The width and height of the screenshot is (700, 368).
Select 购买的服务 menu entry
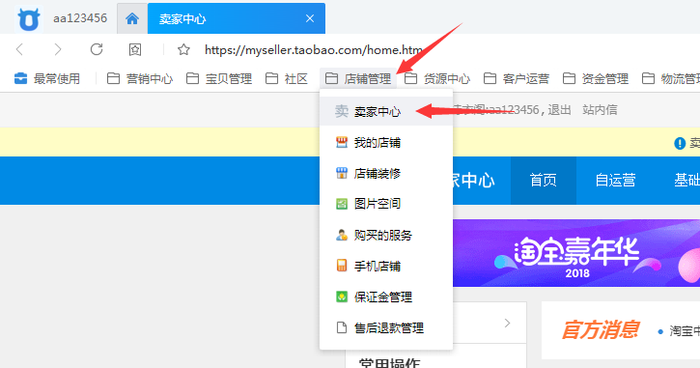pyautogui.click(x=386, y=235)
